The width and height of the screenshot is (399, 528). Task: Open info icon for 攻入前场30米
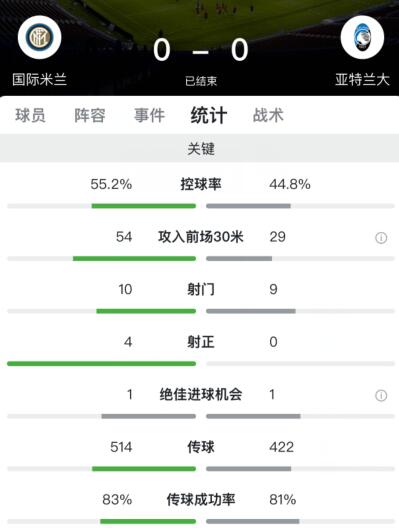(381, 238)
